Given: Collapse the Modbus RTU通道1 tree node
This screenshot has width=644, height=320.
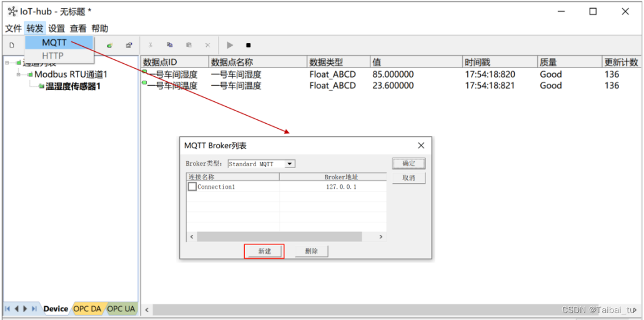Looking at the screenshot, I should click(x=19, y=75).
